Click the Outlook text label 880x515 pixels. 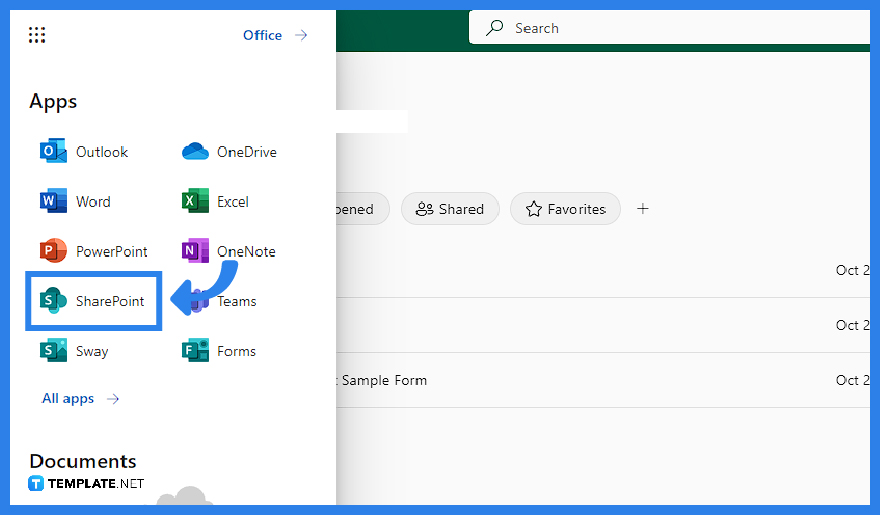coord(102,152)
